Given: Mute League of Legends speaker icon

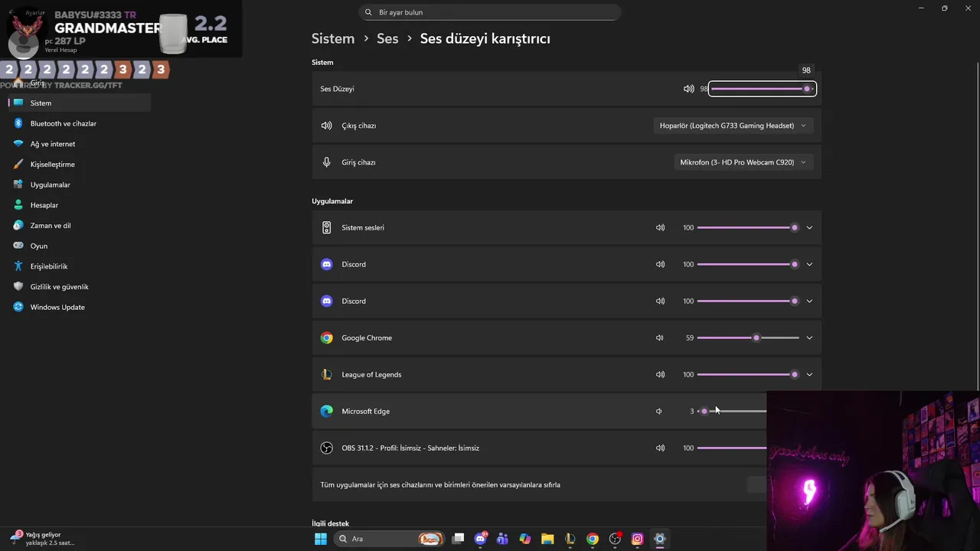Looking at the screenshot, I should click(x=660, y=374).
